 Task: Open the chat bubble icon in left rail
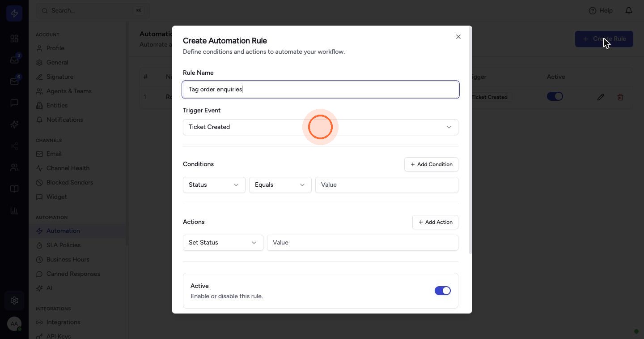[x=14, y=103]
